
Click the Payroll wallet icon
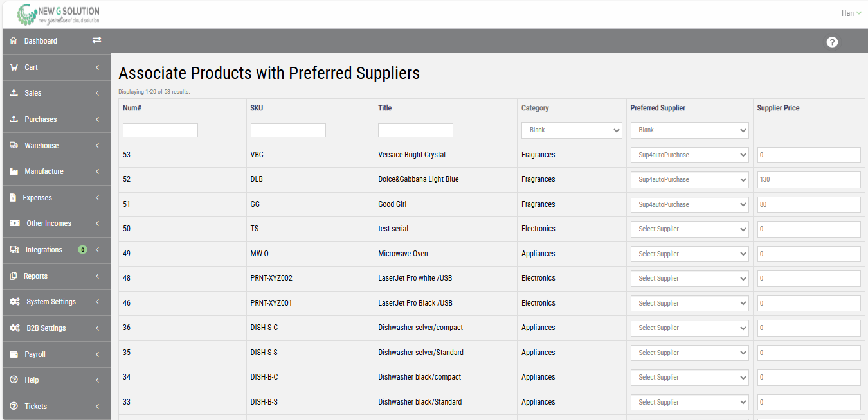click(x=14, y=354)
